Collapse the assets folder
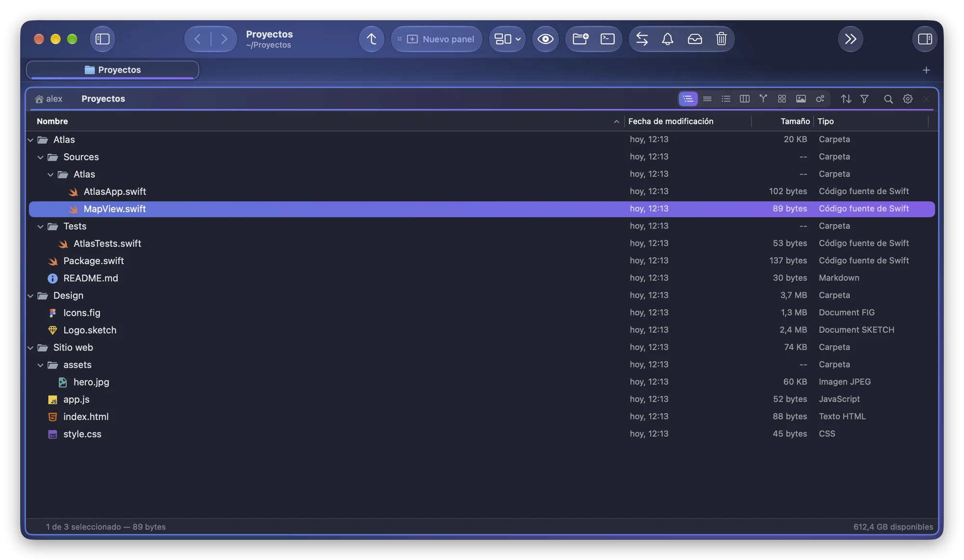The width and height of the screenshot is (964, 560). 40,365
